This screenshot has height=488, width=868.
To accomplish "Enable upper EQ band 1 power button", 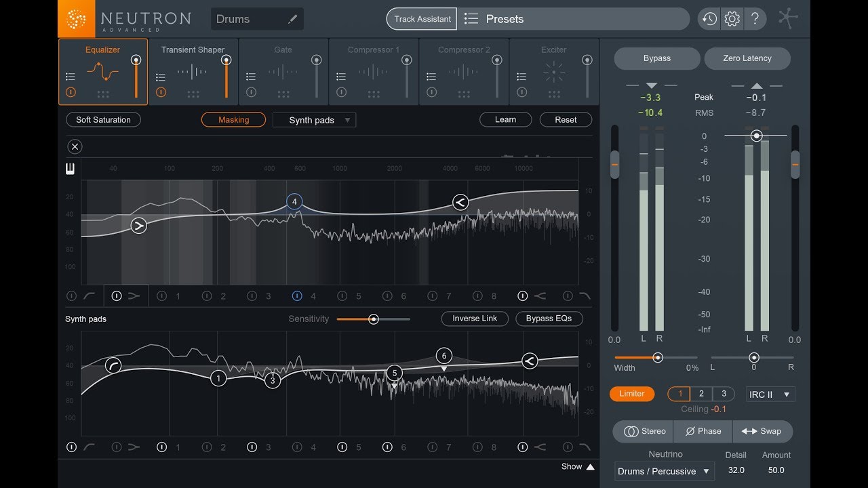I will coord(161,296).
